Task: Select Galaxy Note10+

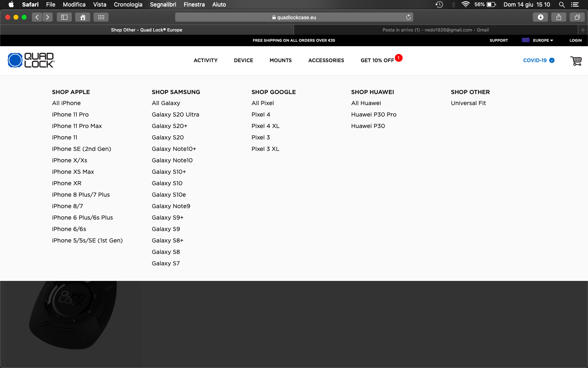Action: (x=174, y=149)
